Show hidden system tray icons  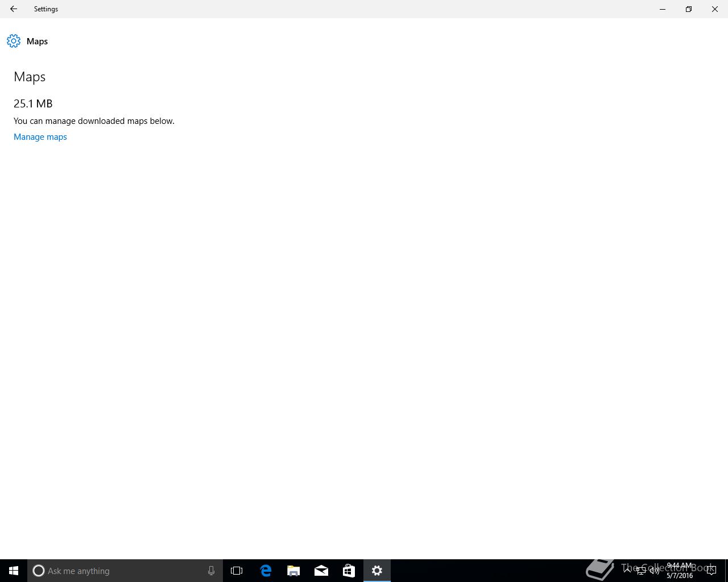pyautogui.click(x=627, y=571)
